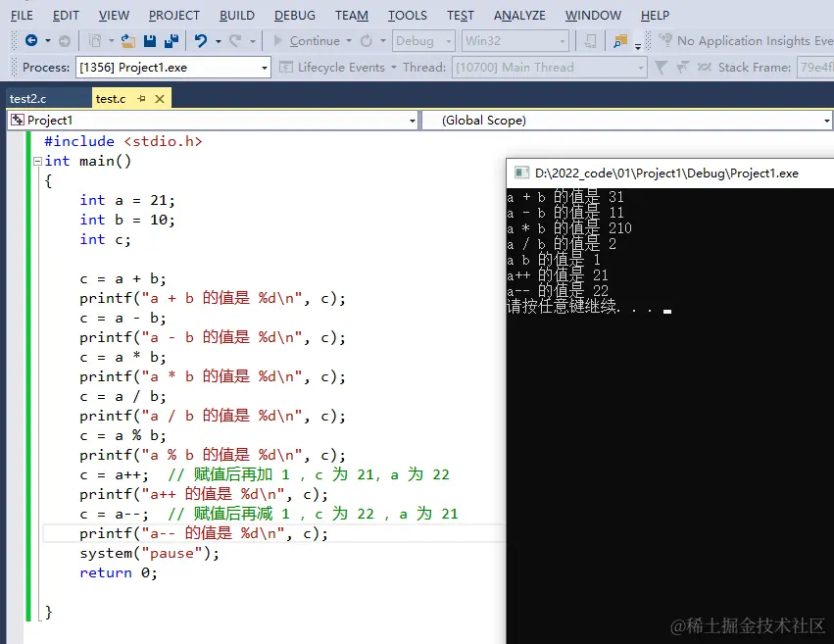Open the Debug configuration dropdown
The image size is (834, 644).
tap(422, 40)
